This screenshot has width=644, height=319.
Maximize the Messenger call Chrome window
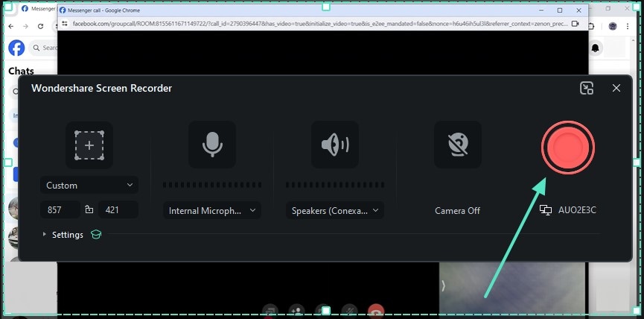point(560,10)
